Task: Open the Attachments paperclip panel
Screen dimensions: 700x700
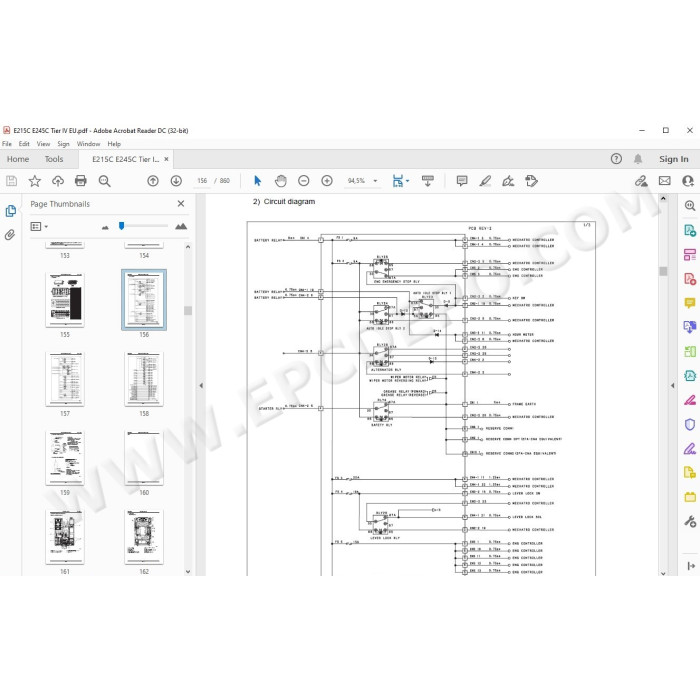Action: tap(10, 234)
